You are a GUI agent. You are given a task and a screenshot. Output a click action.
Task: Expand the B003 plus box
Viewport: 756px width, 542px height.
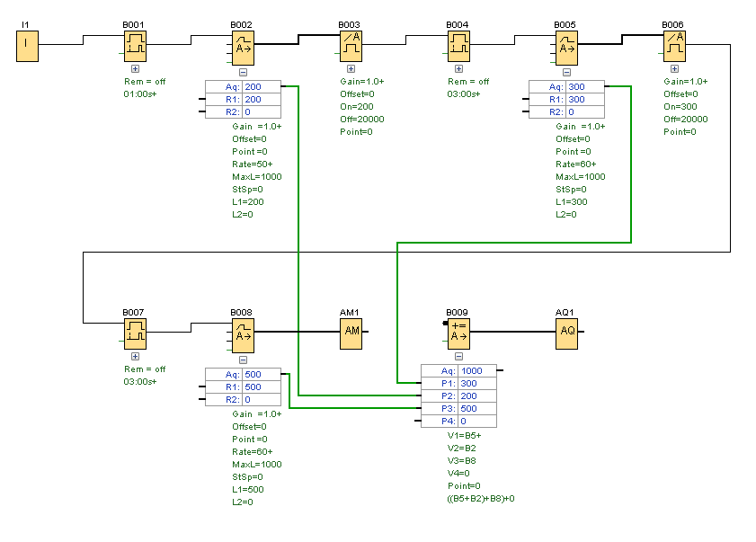pos(351,69)
